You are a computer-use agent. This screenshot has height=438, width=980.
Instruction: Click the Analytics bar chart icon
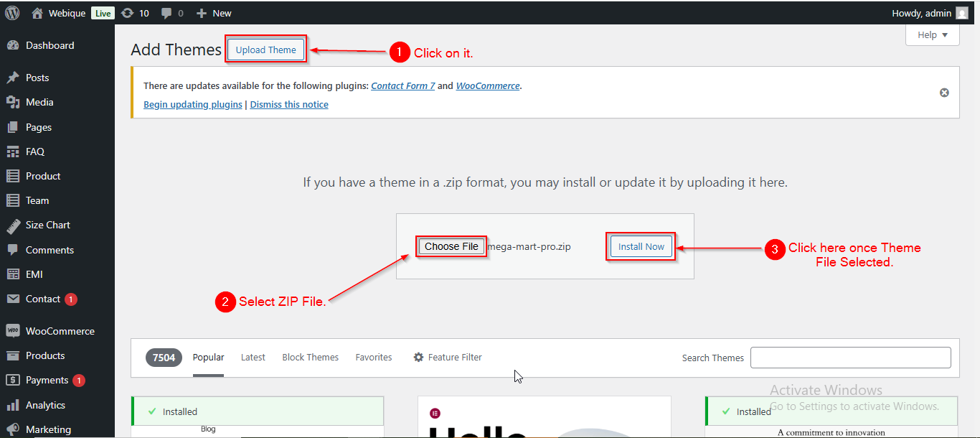pyautogui.click(x=12, y=405)
